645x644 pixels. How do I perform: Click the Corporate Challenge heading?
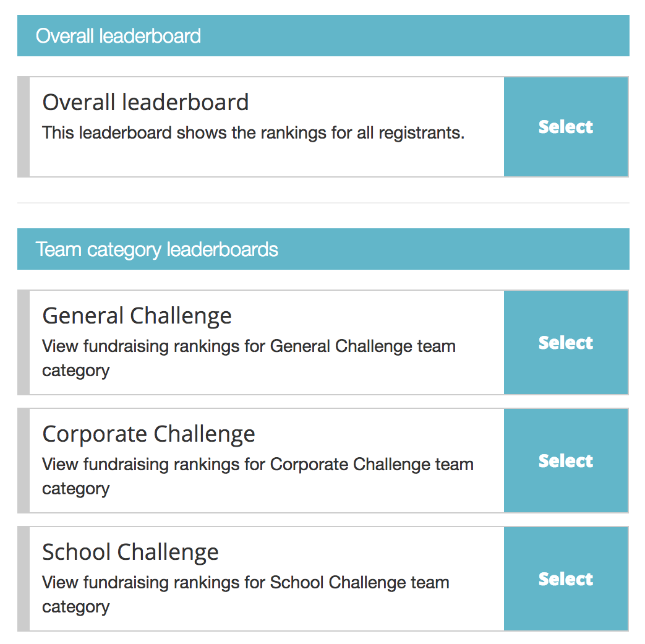(x=148, y=434)
